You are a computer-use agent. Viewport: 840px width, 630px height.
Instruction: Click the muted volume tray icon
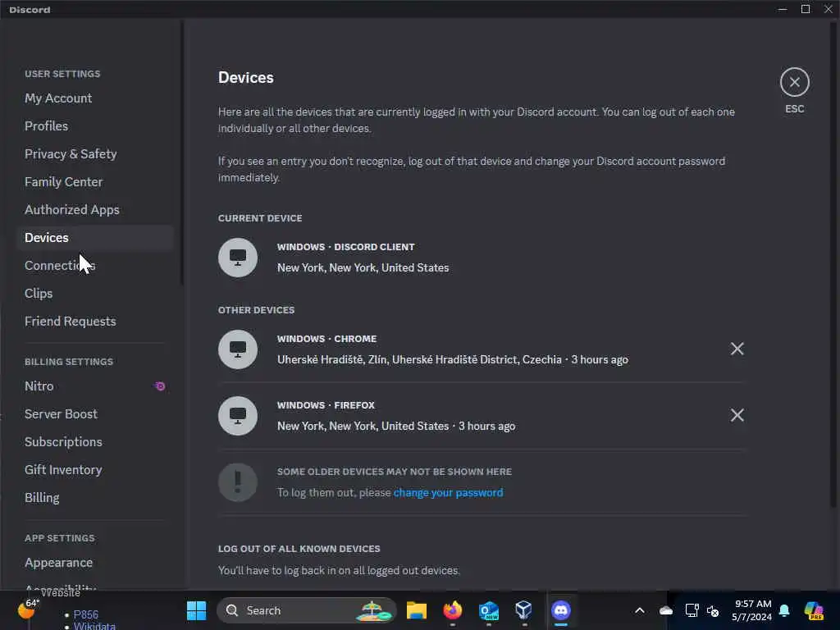(713, 610)
